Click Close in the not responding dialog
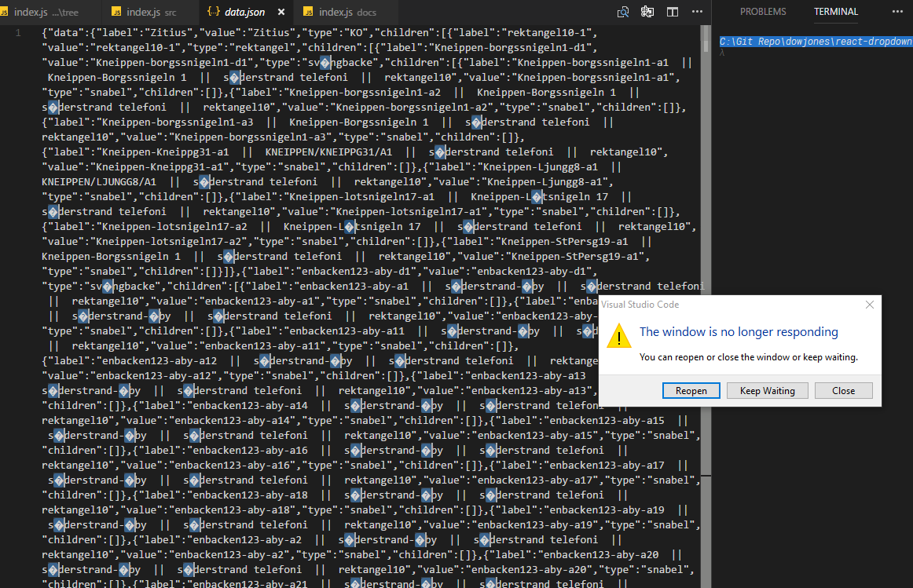This screenshot has width=913, height=588. point(843,390)
